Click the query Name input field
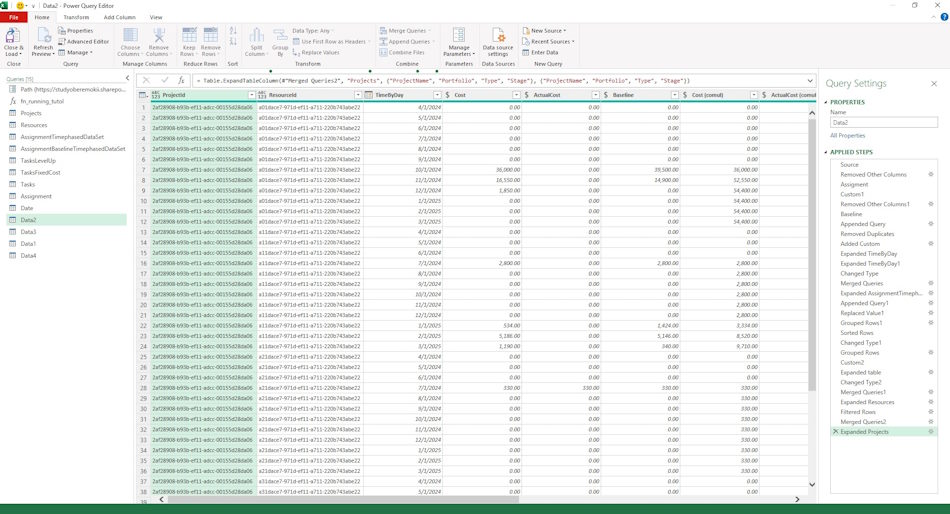This screenshot has width=950, height=514. 883,122
